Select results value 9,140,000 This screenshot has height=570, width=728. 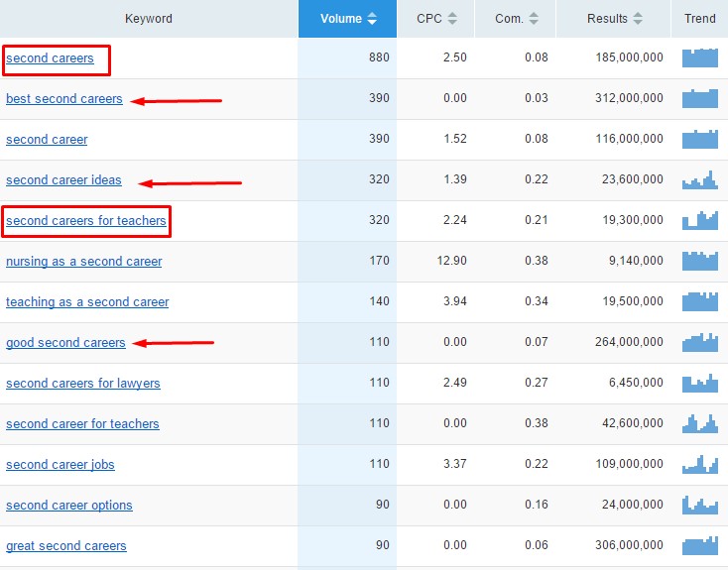coord(636,261)
